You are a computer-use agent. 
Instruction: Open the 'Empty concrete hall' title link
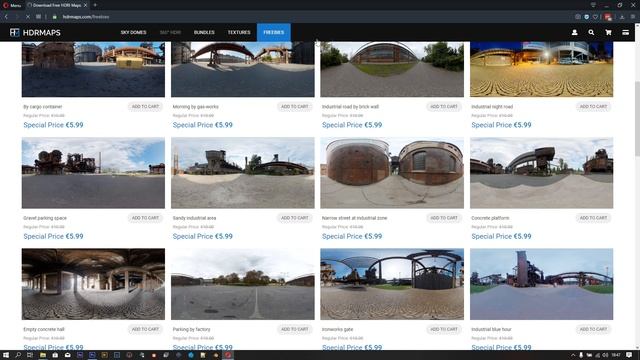pos(44,329)
